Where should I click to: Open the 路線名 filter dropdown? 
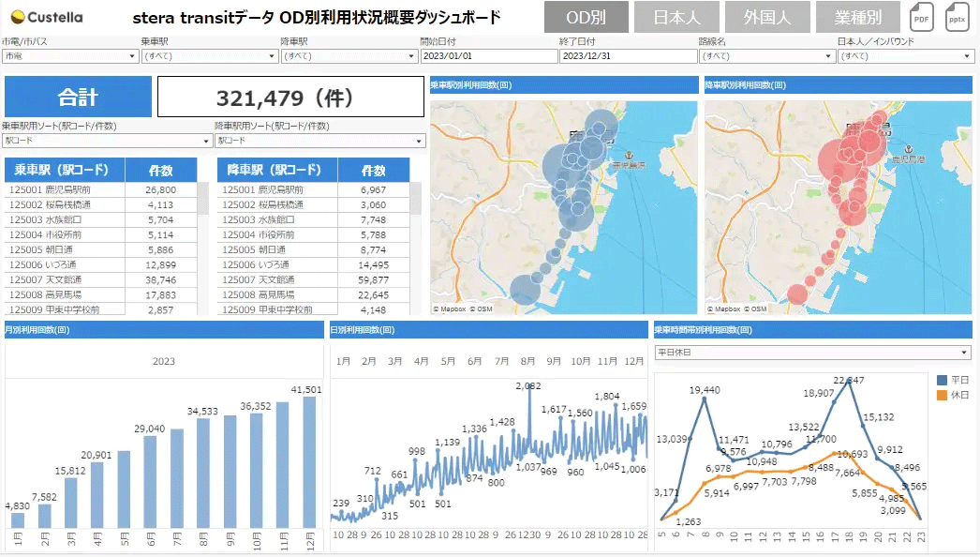tap(765, 56)
